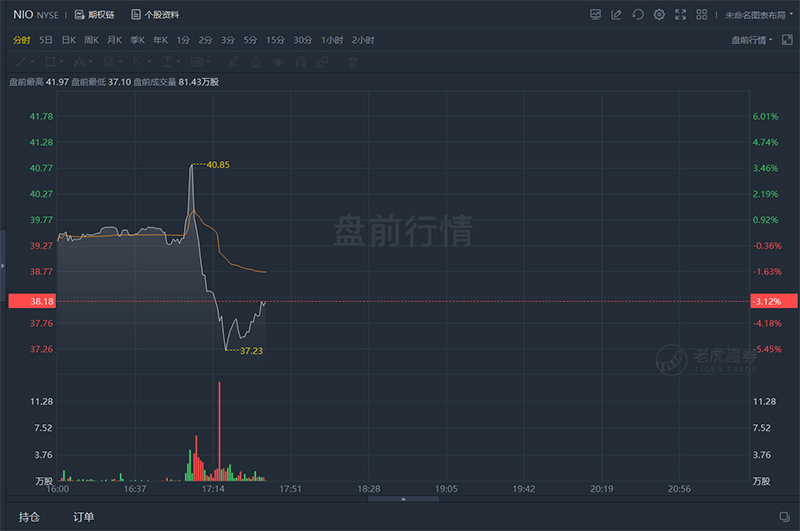Expand the callout tool options arrow
This screenshot has height=531, width=800.
(x=208, y=62)
